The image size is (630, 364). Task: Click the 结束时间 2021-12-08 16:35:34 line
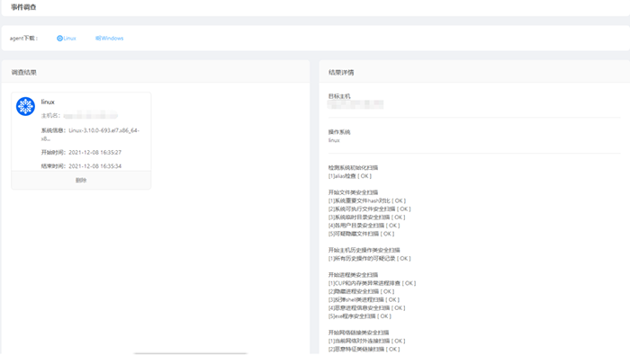click(x=82, y=166)
